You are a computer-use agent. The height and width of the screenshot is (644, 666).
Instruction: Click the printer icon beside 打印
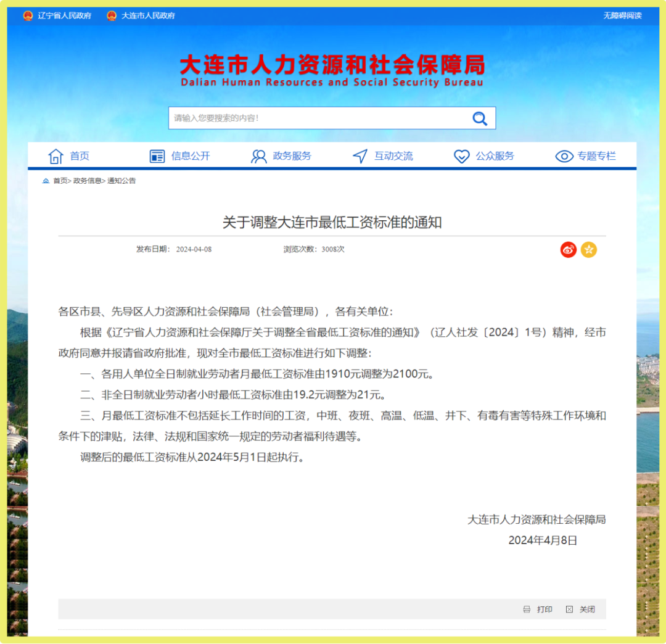pyautogui.click(x=527, y=609)
